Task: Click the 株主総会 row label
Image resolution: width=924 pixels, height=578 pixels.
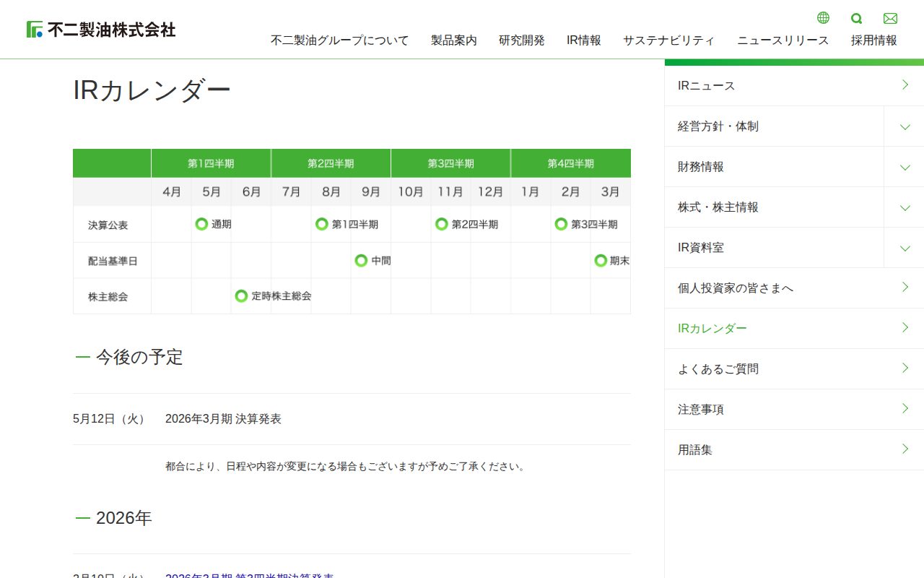Action: point(108,296)
